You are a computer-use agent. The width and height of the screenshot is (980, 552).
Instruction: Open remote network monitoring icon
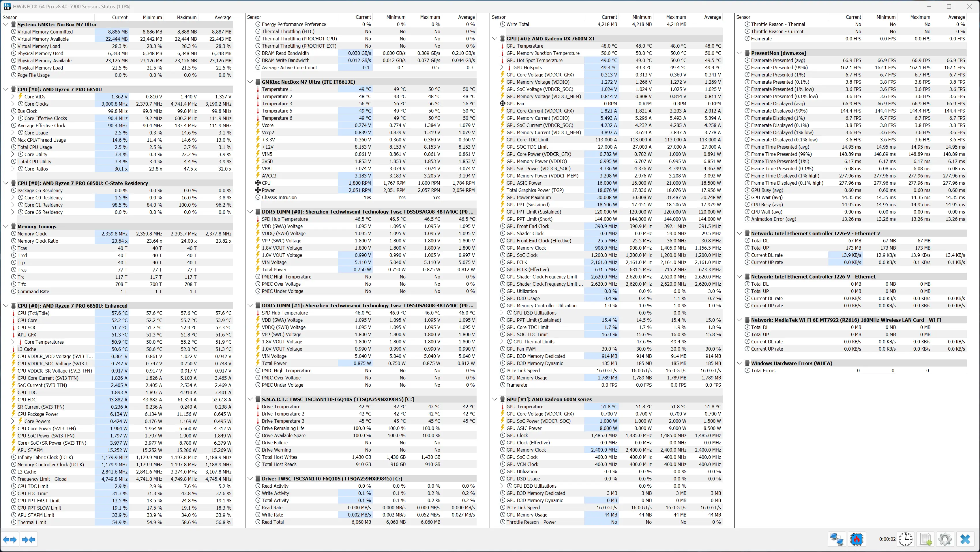click(x=837, y=539)
